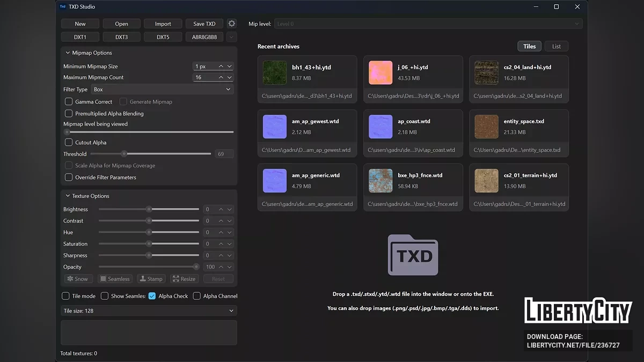This screenshot has height=362, width=644.
Task: Open settings with the gear icon
Action: (x=231, y=24)
